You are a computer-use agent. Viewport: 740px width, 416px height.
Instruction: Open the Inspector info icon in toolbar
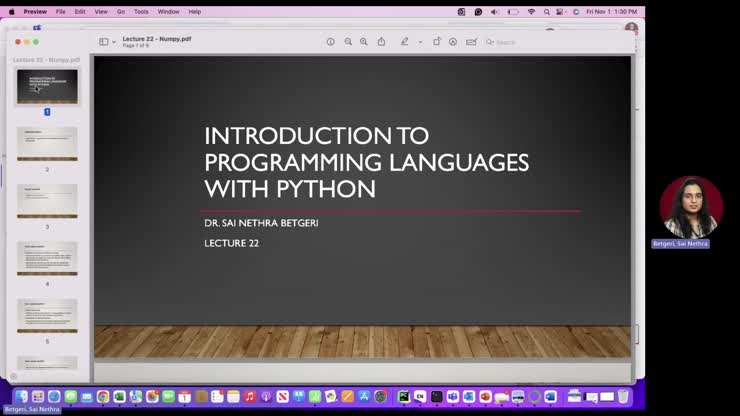pos(330,42)
